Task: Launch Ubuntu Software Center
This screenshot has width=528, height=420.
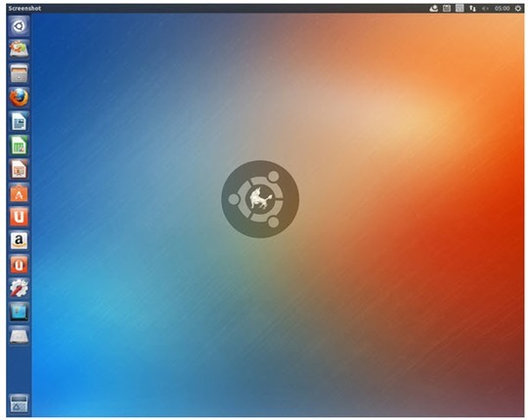Action: [x=19, y=193]
